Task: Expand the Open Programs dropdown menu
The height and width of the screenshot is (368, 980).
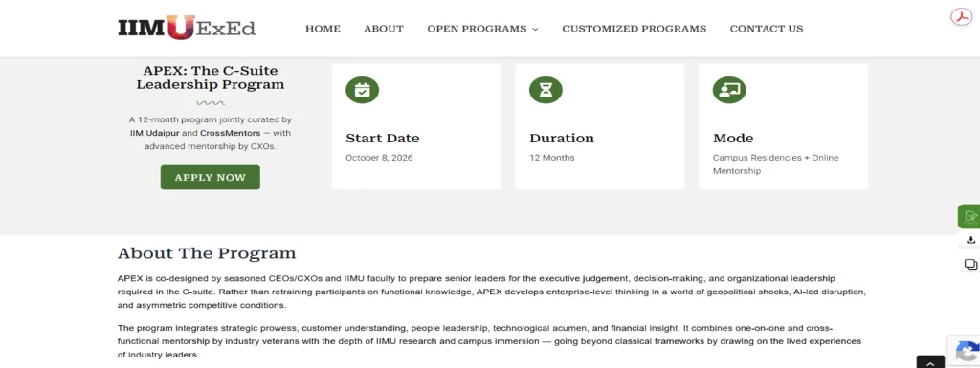Action: click(x=482, y=29)
